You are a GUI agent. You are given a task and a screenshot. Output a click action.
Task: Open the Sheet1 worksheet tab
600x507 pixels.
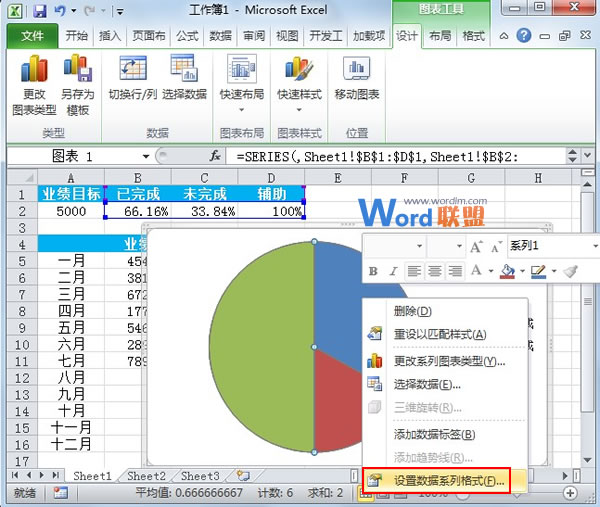click(92, 476)
